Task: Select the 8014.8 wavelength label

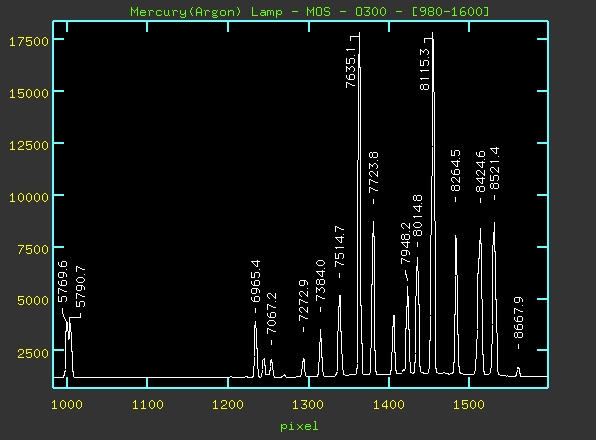Action: (417, 215)
